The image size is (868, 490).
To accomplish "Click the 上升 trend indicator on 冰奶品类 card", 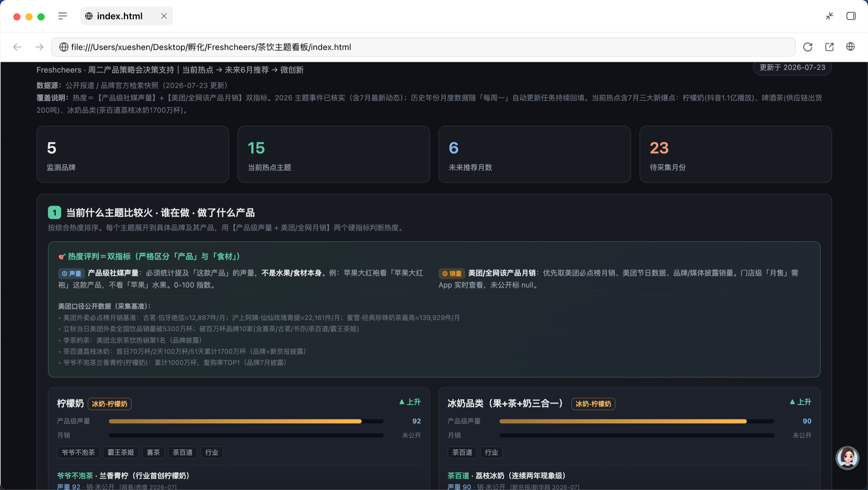I will point(801,402).
